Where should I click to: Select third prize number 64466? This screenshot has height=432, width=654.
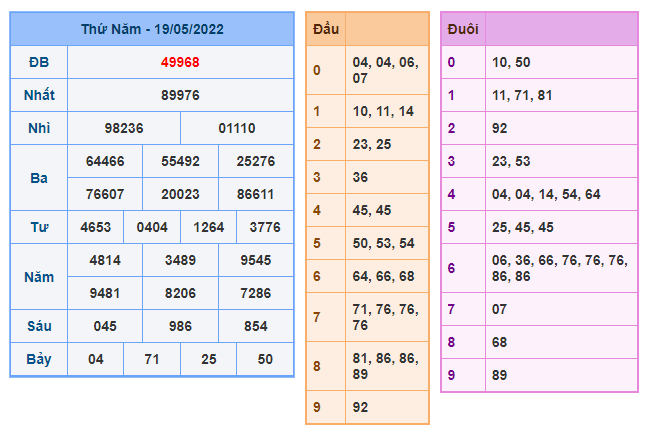(105, 161)
